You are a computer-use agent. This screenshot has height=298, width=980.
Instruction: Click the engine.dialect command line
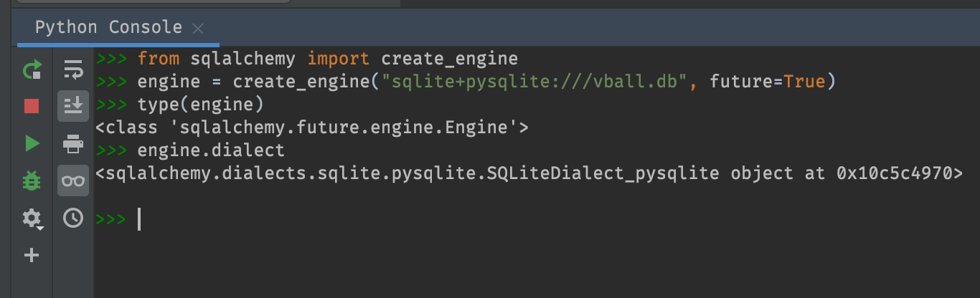211,150
